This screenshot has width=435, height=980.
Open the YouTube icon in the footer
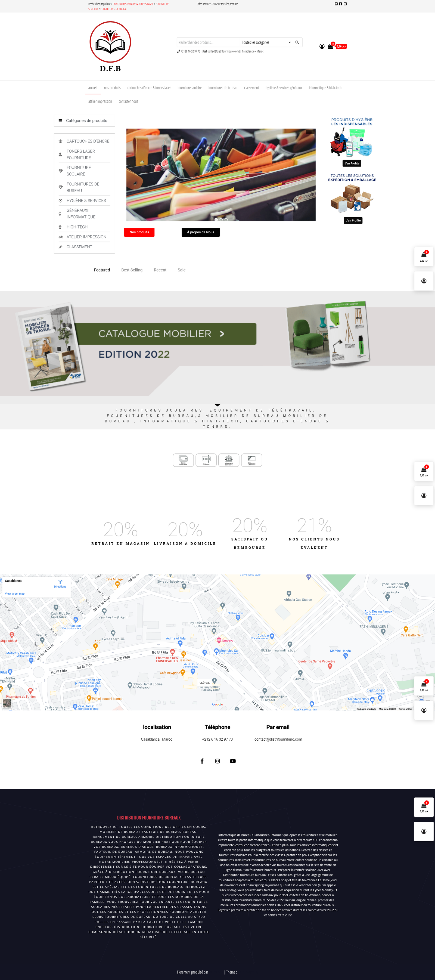[x=233, y=761]
